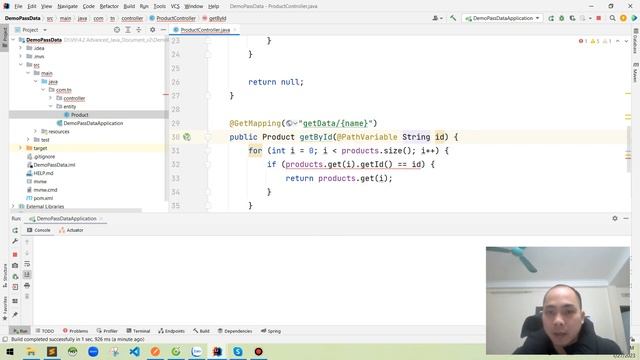Click camera thread dump icon in Run panel
The height and width of the screenshot is (360, 640).
[x=15, y=265]
